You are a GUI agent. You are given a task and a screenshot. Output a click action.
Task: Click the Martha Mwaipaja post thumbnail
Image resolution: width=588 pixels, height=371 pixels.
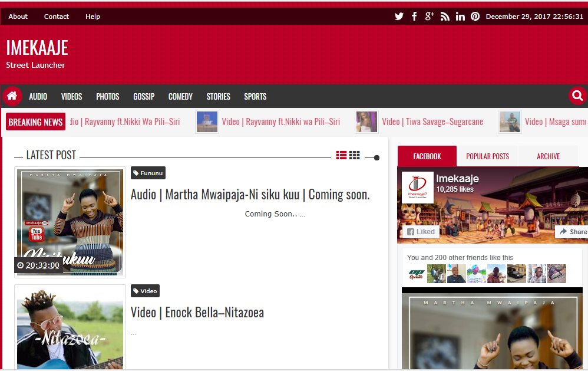70,222
